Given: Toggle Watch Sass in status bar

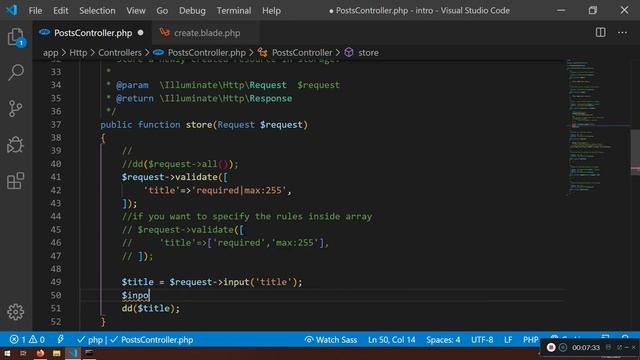Looking at the screenshot, I should pyautogui.click(x=331, y=340).
